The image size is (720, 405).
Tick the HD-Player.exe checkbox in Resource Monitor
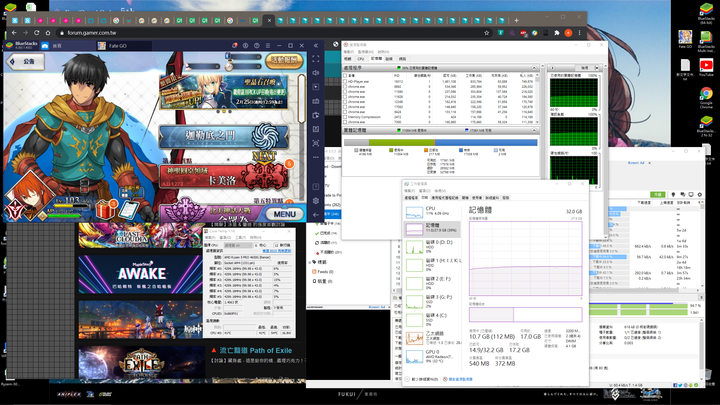click(x=345, y=81)
